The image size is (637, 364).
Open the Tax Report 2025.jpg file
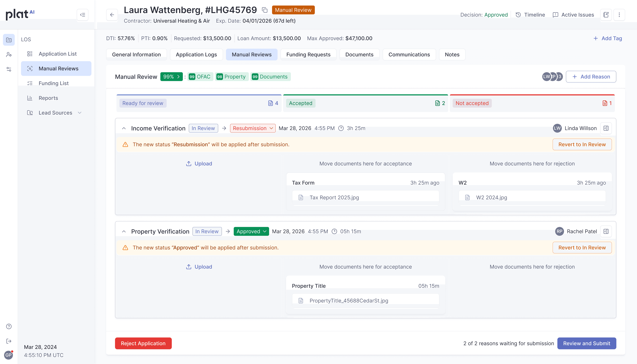[365, 197]
